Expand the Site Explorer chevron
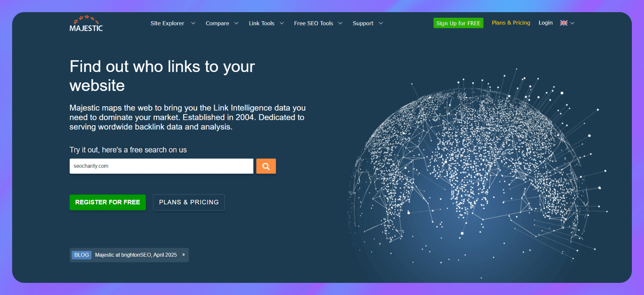The width and height of the screenshot is (644, 295). coord(193,23)
